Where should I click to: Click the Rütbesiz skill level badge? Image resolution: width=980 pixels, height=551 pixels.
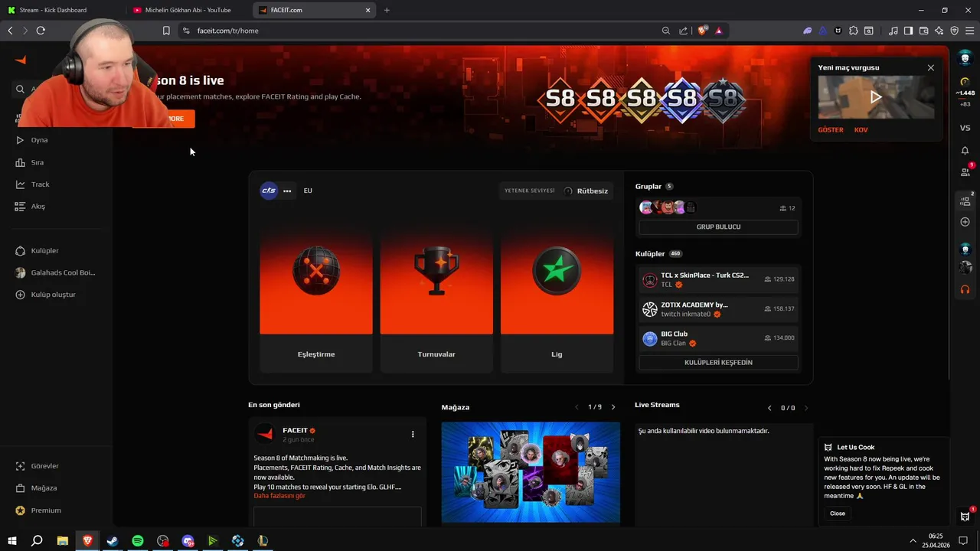(586, 191)
